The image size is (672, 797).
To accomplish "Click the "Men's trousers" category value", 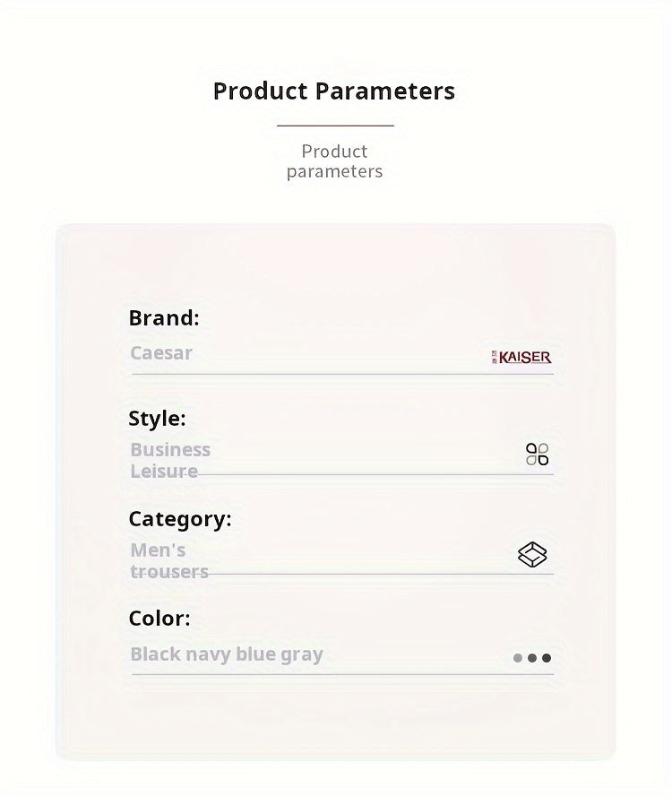I will pos(169,560).
